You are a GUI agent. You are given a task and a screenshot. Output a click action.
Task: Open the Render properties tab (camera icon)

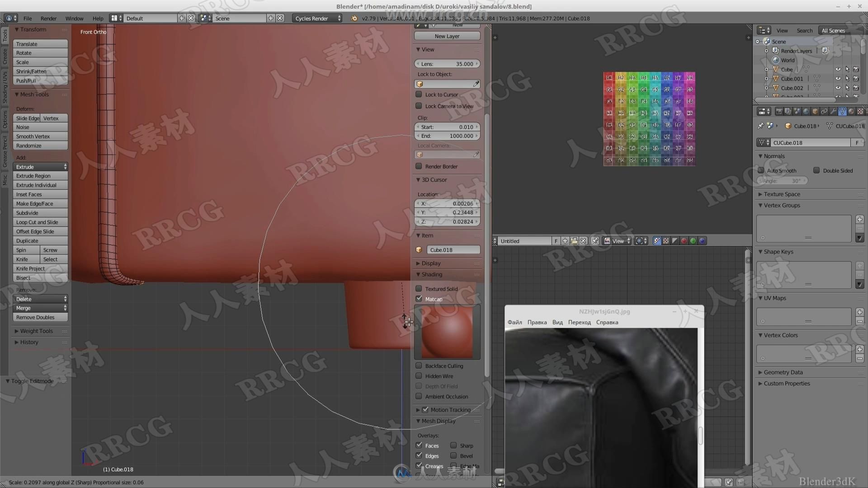779,111
